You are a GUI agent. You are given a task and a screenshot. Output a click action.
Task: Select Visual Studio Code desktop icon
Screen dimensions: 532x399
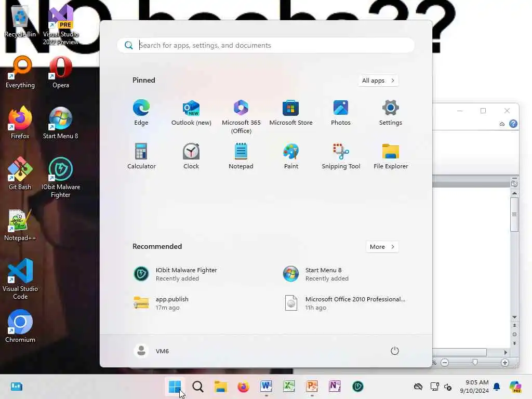(x=20, y=279)
